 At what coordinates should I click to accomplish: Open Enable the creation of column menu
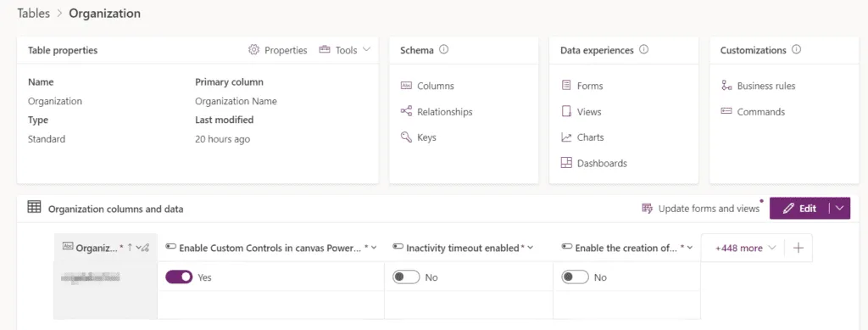(x=690, y=248)
